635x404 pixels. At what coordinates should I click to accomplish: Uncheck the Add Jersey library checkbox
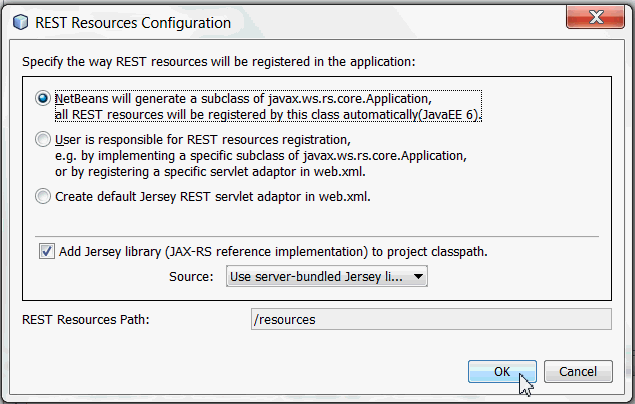coord(46,250)
